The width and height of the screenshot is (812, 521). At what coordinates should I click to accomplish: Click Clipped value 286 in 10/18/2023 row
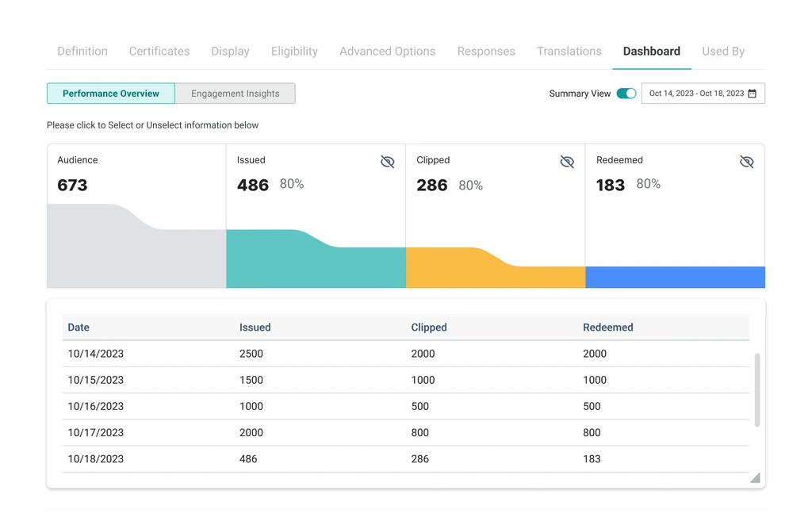420,459
